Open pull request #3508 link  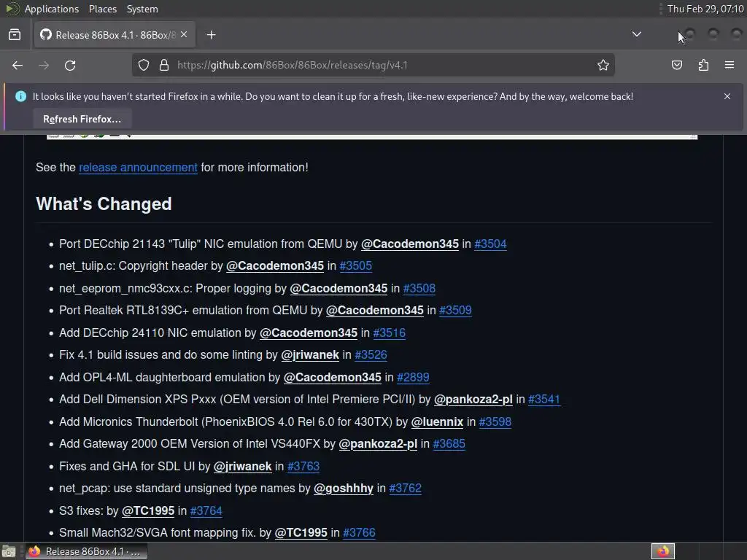point(419,288)
